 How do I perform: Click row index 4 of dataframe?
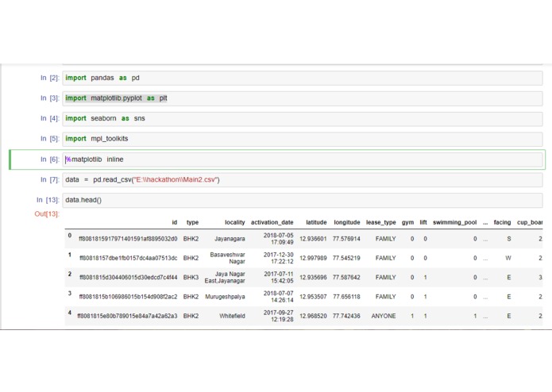pos(70,313)
